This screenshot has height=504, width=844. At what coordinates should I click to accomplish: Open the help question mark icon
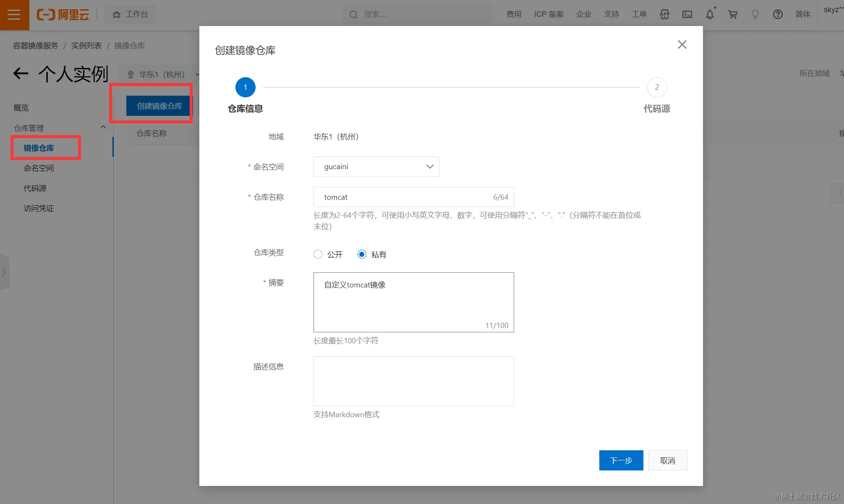(778, 14)
